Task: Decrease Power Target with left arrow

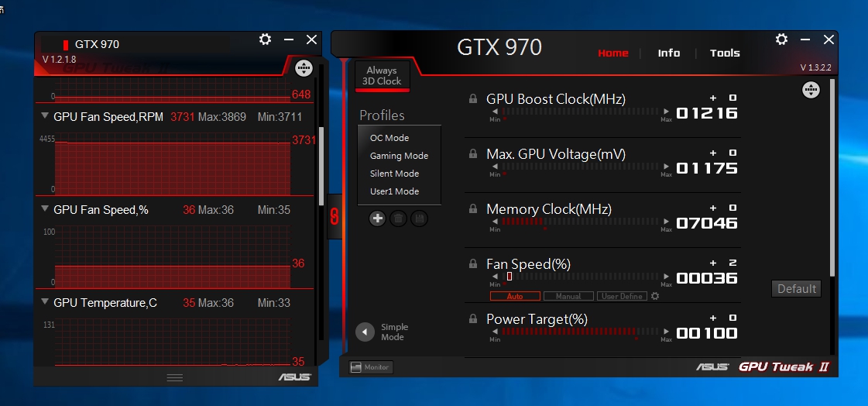Action: tap(495, 331)
